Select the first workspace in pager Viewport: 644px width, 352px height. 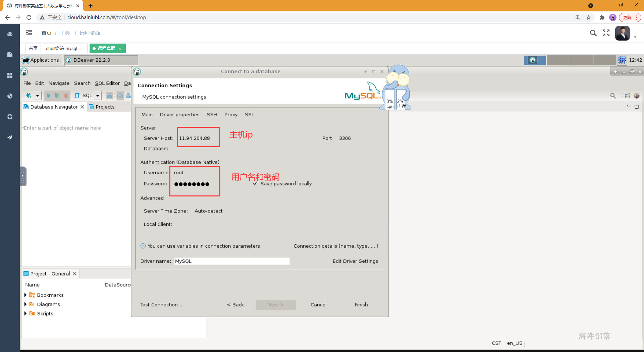[x=535, y=60]
